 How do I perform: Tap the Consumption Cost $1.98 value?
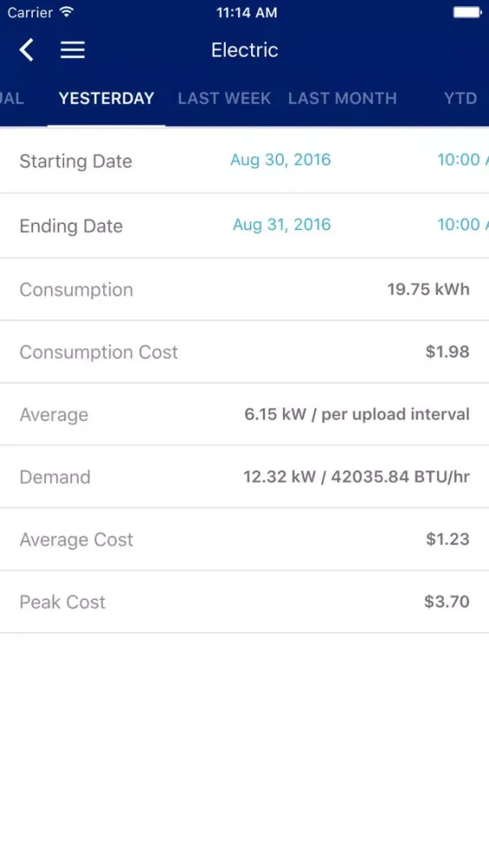[x=447, y=352]
